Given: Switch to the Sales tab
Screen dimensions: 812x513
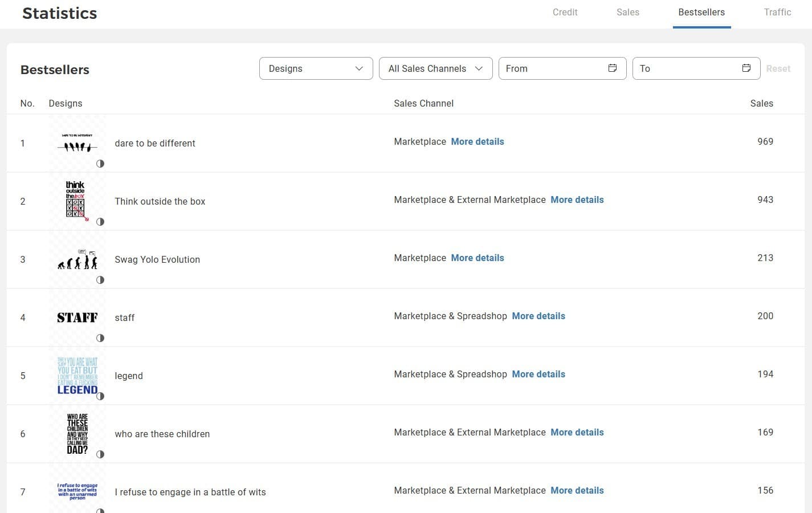Looking at the screenshot, I should click(628, 13).
